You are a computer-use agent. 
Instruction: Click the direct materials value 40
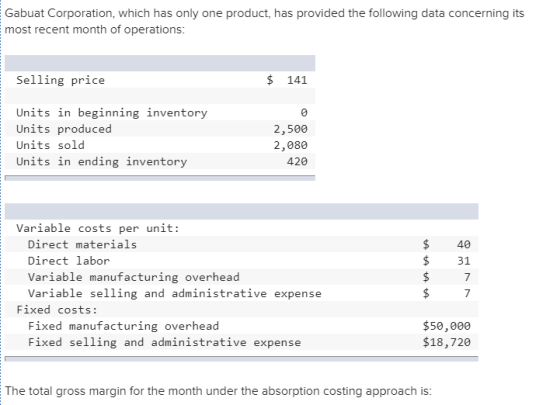(464, 244)
